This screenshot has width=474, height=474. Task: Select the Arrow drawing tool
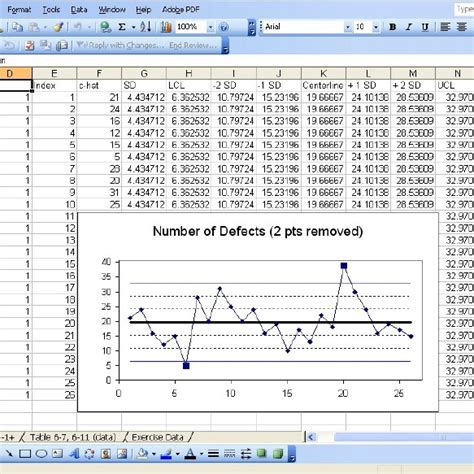[8, 453]
